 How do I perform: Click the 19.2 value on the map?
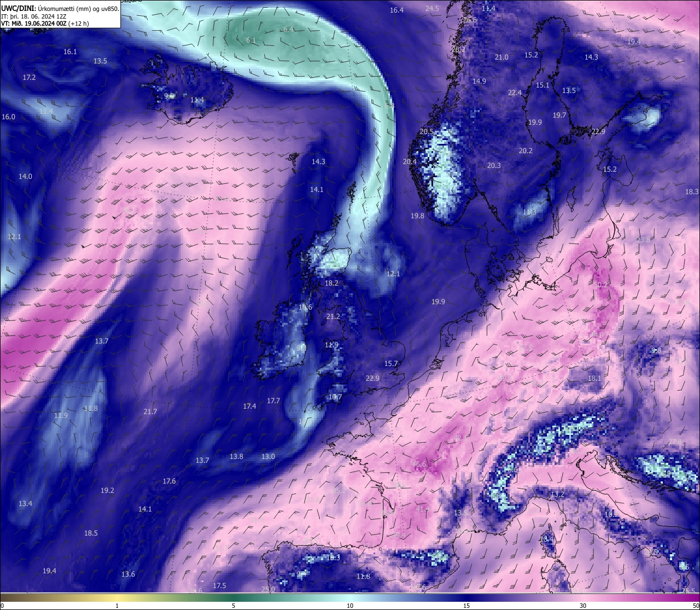click(x=107, y=491)
